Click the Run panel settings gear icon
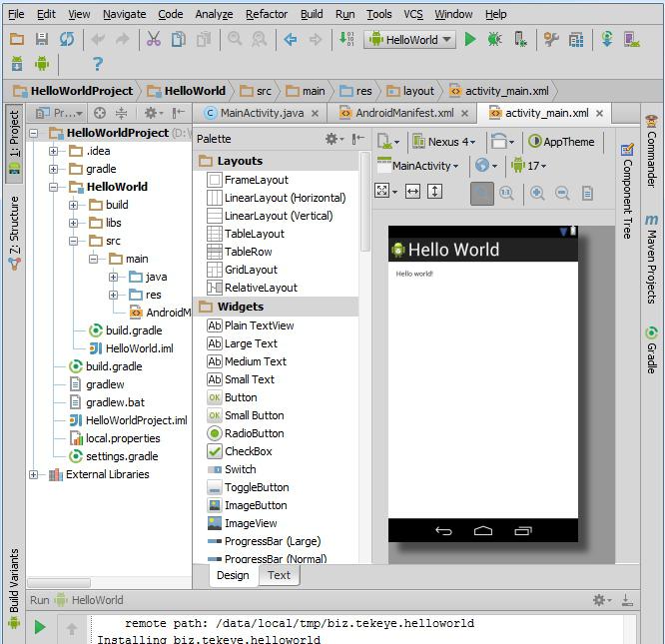This screenshot has height=644, width=665. pos(601,600)
